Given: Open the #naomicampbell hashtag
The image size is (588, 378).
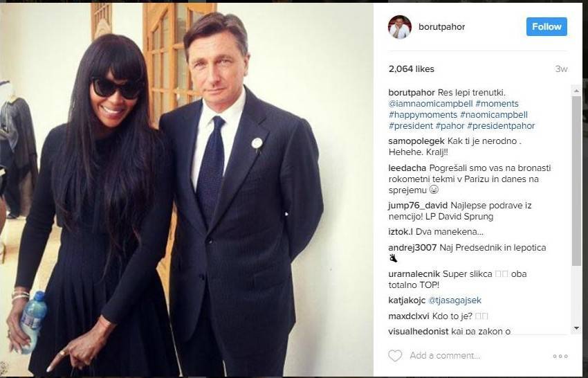Looking at the screenshot, I should click(494, 114).
